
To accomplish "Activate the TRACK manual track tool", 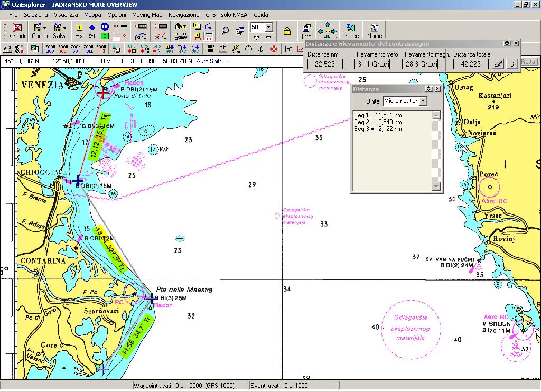I will (120, 26).
